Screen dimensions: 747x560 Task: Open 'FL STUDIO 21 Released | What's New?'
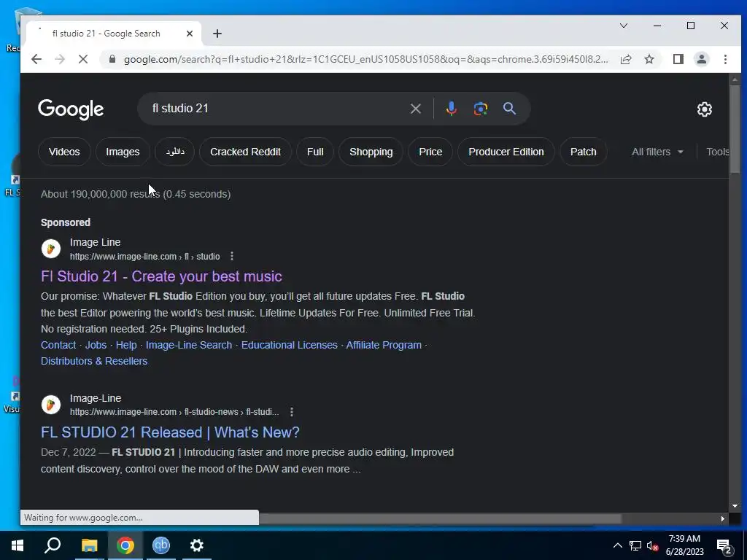click(170, 432)
